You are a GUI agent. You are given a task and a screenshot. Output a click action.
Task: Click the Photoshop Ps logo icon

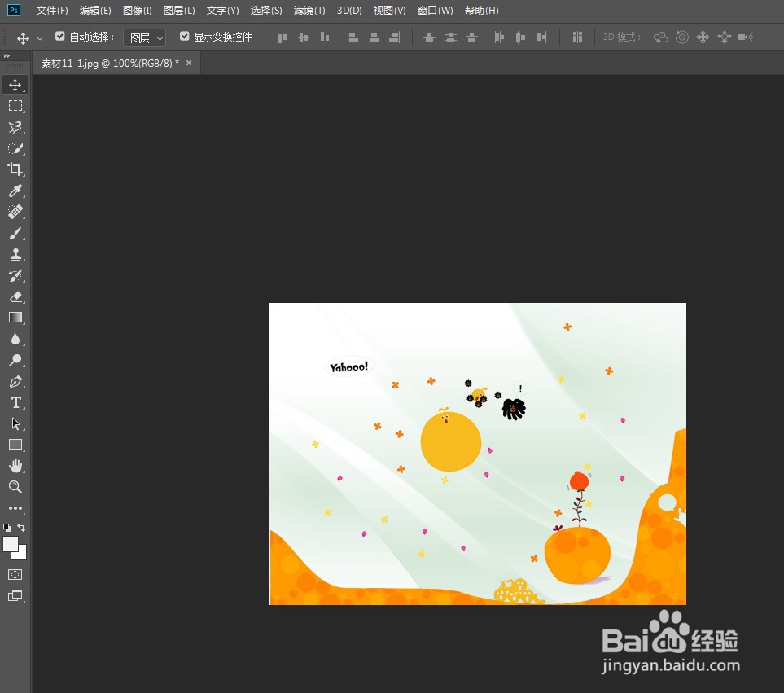click(x=14, y=10)
